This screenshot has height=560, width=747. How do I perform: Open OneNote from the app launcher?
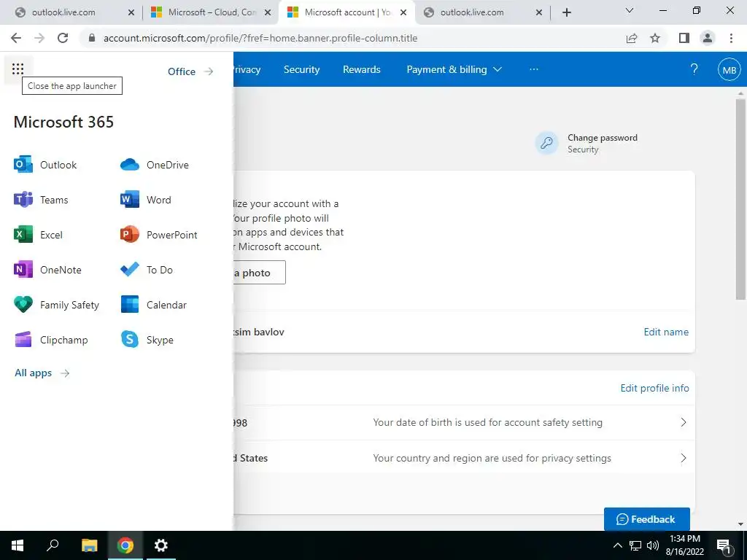[x=47, y=270]
